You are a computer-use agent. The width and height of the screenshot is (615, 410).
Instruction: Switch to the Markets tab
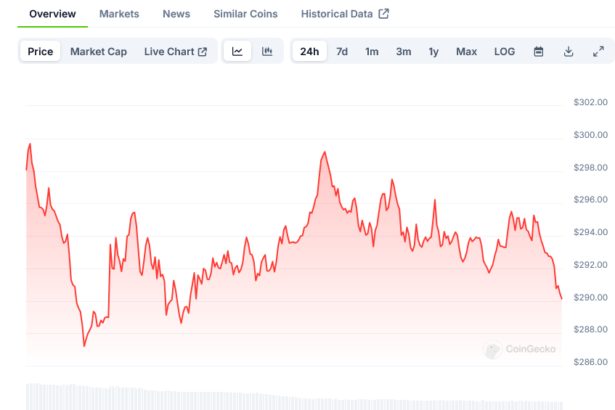pos(119,14)
